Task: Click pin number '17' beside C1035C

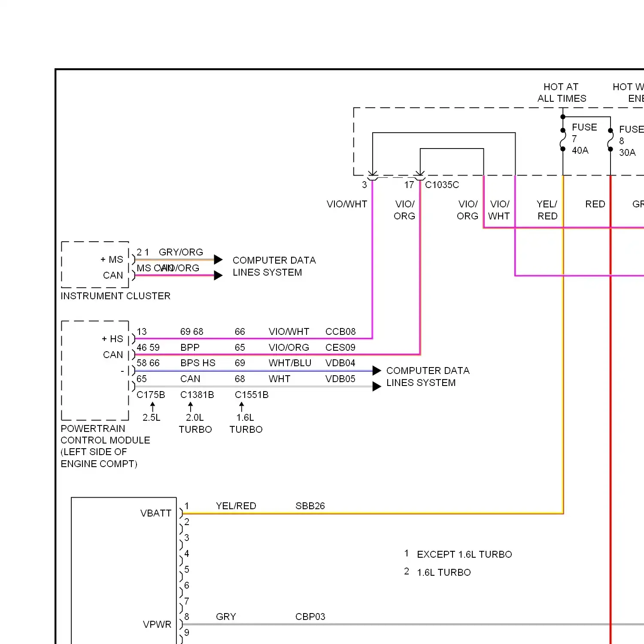Action: (x=409, y=185)
